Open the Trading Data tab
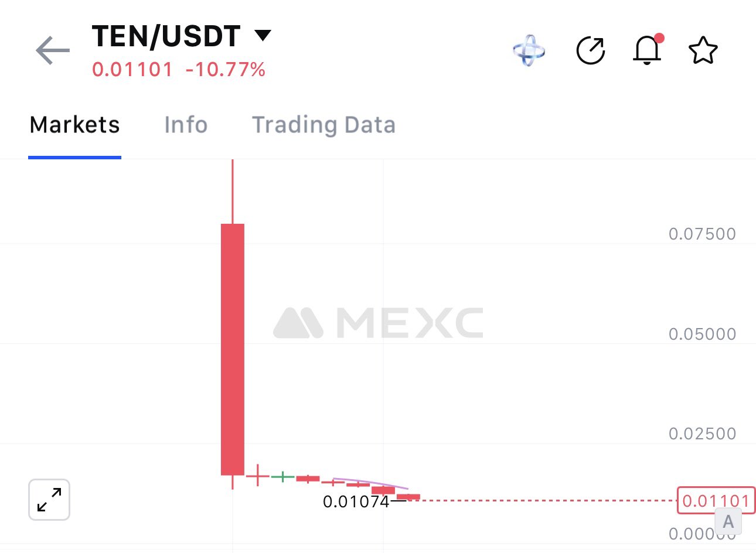The width and height of the screenshot is (756, 553). (323, 125)
